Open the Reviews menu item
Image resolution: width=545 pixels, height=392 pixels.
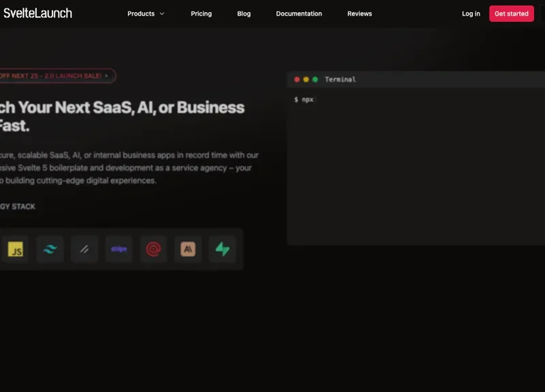click(x=359, y=13)
